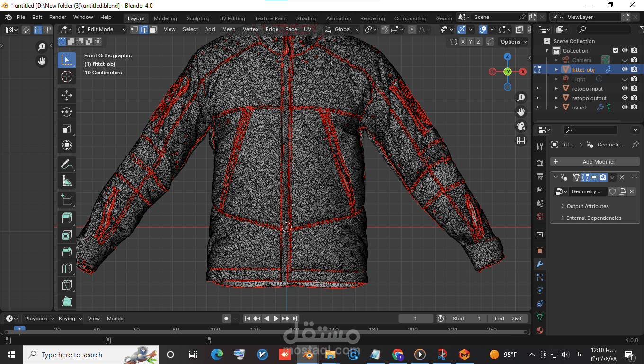The image size is (644, 364).
Task: Click the Windows Start button
Action: tap(11, 355)
